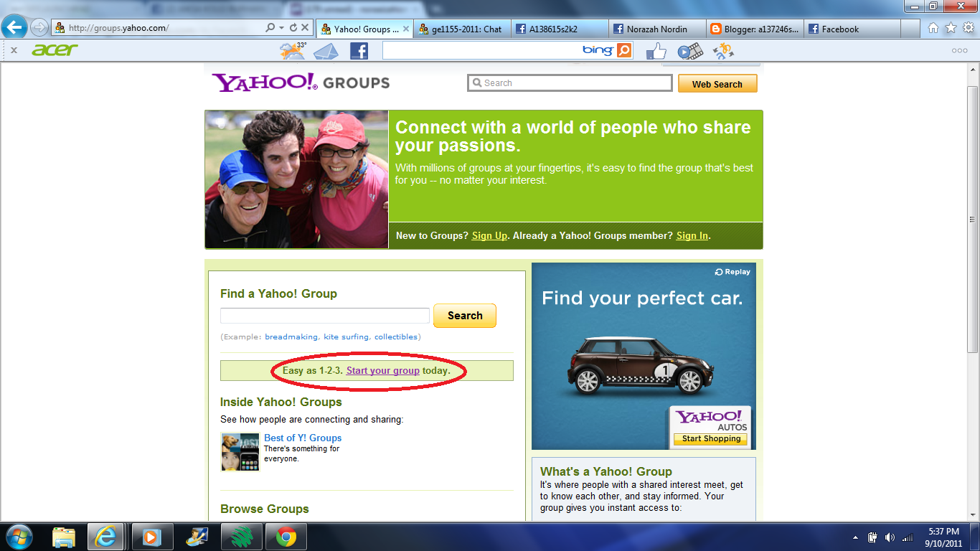Click the network signal icon in tray

coord(908,537)
